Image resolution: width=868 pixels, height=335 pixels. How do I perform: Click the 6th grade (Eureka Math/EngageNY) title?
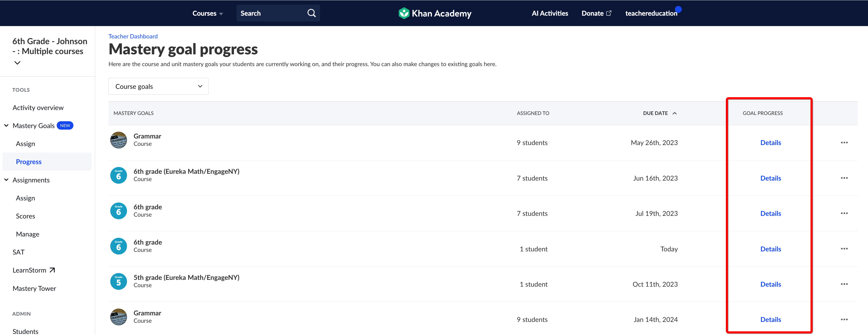pyautogui.click(x=186, y=171)
